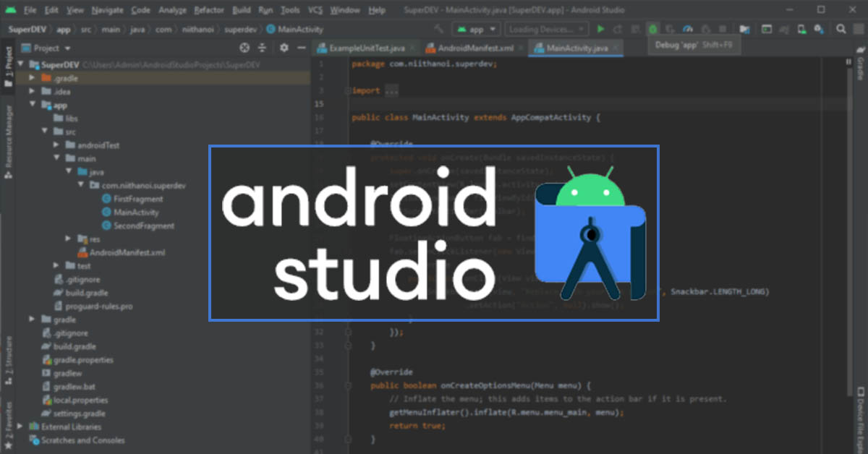This screenshot has width=868, height=454.
Task: Run the app with the green Run button
Action: pos(601,29)
